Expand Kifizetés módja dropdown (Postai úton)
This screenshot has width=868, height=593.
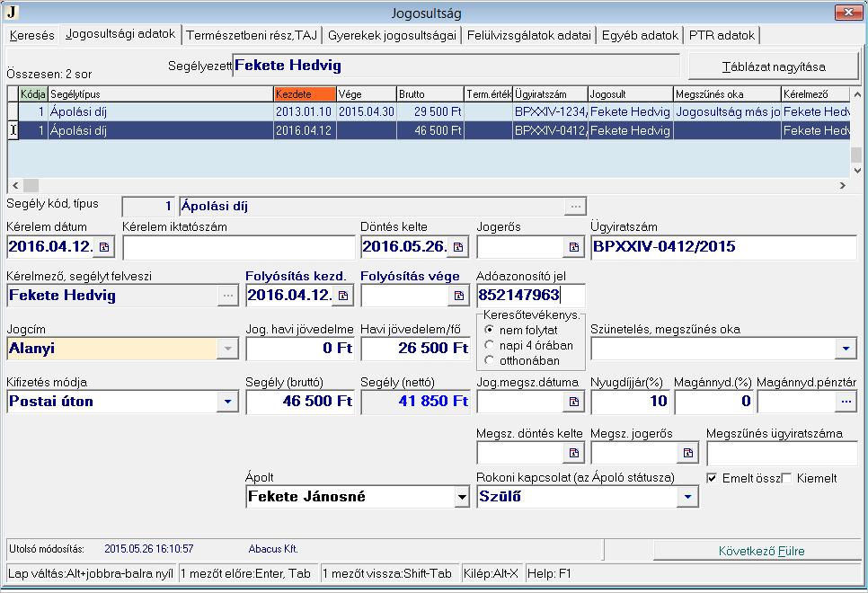pos(227,402)
